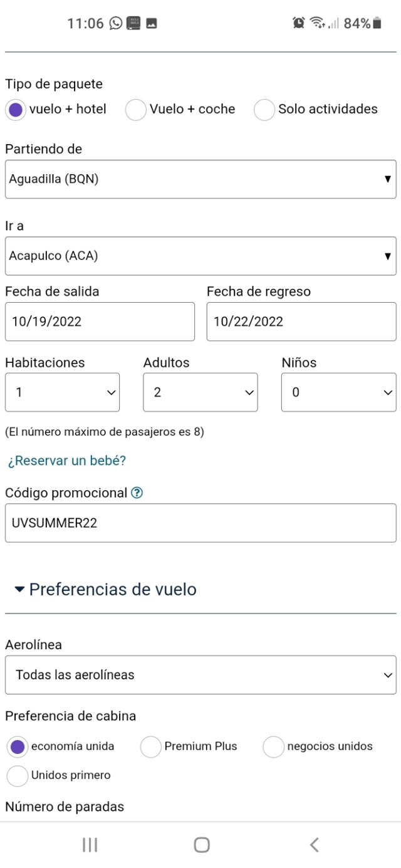This screenshot has height=868, width=401.
Task: Open the "¿Reservar un bebé?" link
Action: 67,461
